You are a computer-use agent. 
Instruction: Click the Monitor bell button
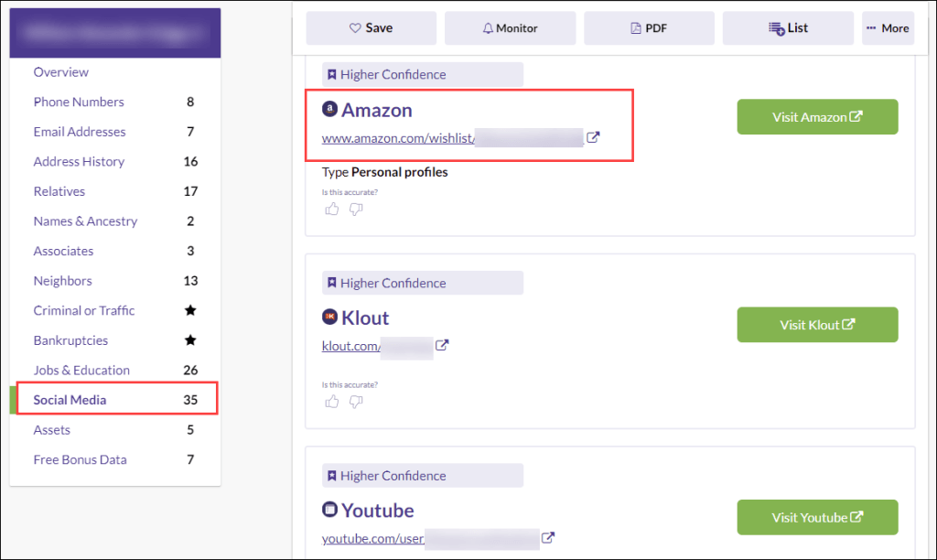pyautogui.click(x=510, y=28)
